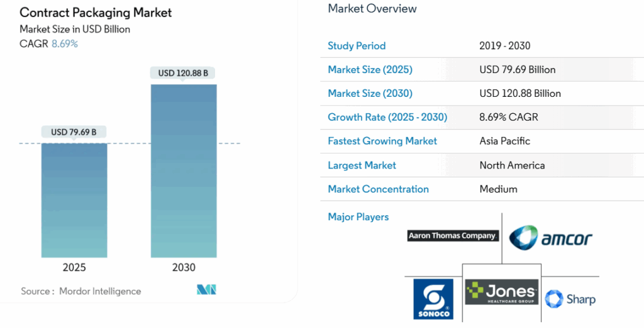This screenshot has height=329, width=644.
Task: Click the Sonoco logo
Action: 433,299
